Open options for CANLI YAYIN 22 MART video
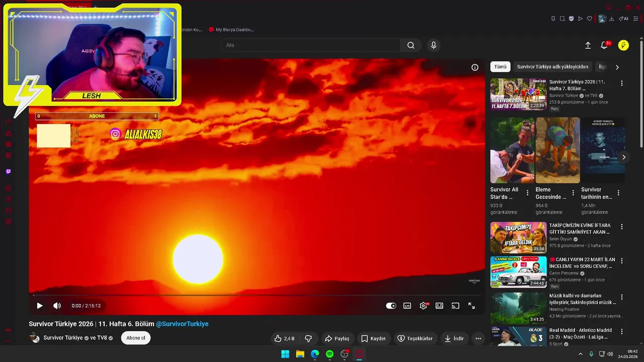The image size is (644, 362). [621, 261]
